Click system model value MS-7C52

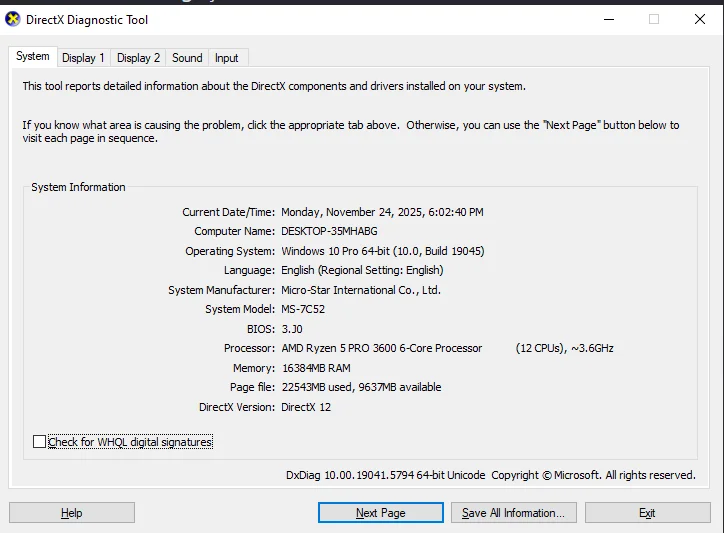coord(303,309)
